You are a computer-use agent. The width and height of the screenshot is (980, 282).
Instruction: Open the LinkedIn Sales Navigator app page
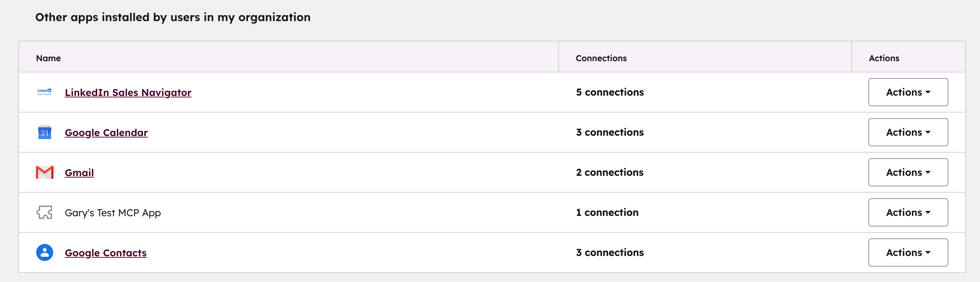tap(128, 92)
